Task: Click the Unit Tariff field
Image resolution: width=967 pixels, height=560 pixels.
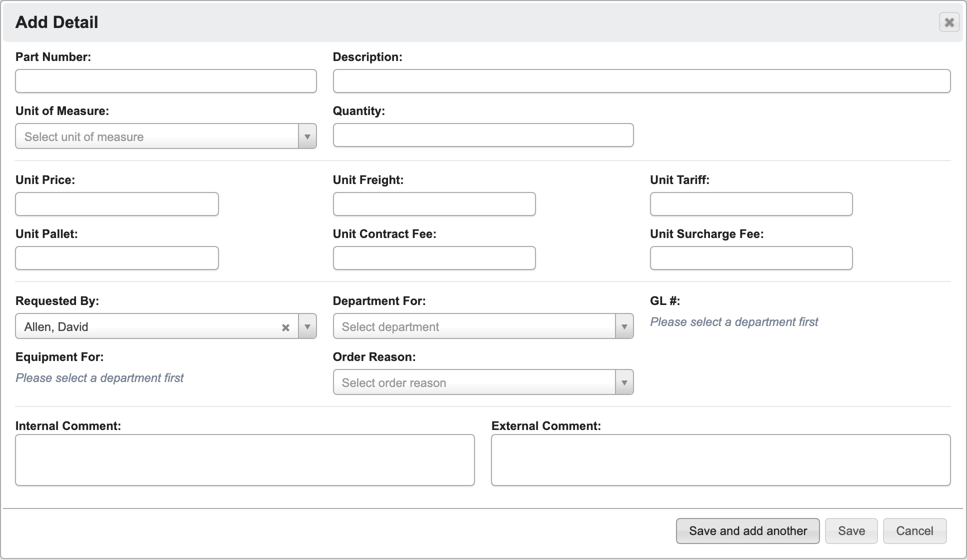Action: click(751, 204)
